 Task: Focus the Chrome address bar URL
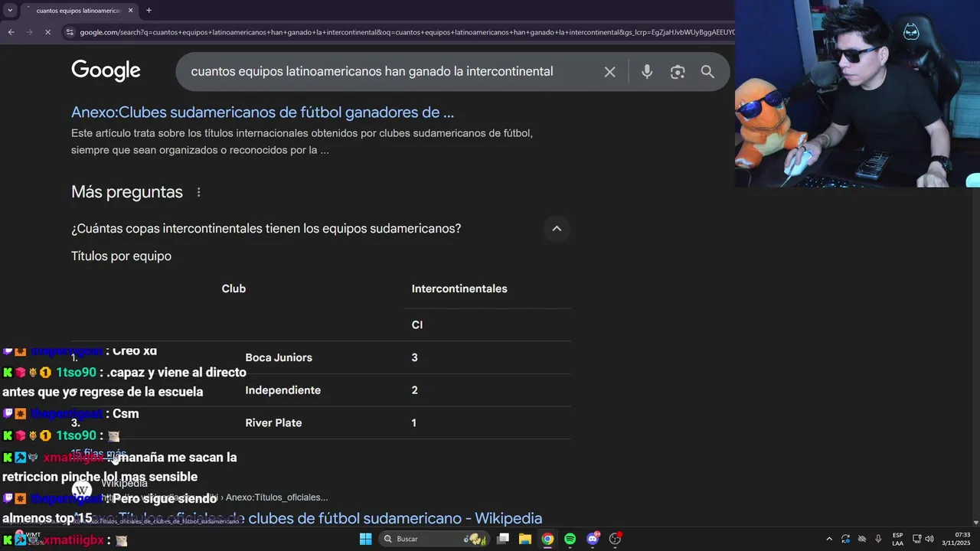406,32
